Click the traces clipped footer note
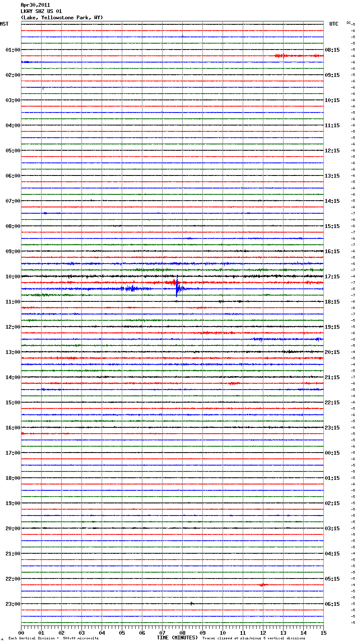 [254, 638]
